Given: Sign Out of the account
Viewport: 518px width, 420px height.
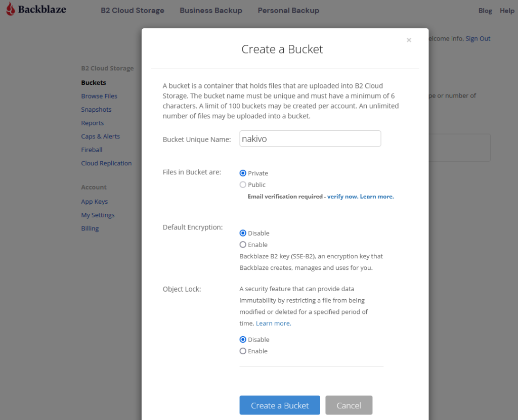Looking at the screenshot, I should point(478,38).
